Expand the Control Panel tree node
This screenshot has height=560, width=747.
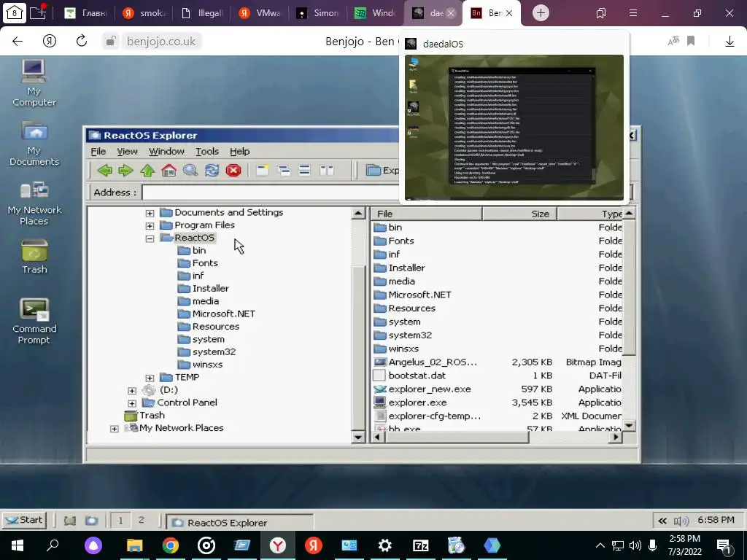[x=132, y=403]
